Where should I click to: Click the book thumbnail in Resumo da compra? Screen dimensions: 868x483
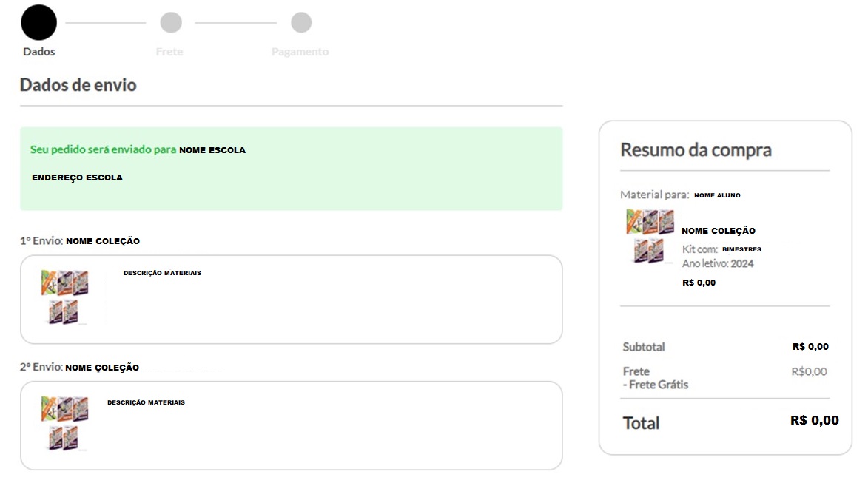pyautogui.click(x=650, y=236)
